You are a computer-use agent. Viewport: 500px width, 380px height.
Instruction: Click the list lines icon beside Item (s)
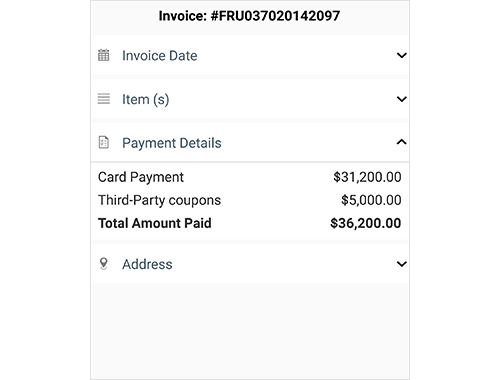(x=104, y=99)
